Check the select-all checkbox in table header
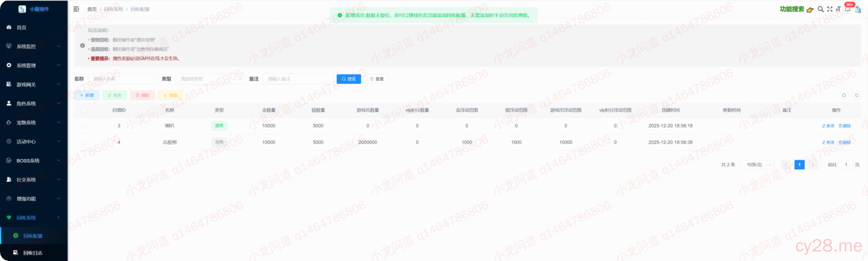Screen dimensions: 868x261 84,110
